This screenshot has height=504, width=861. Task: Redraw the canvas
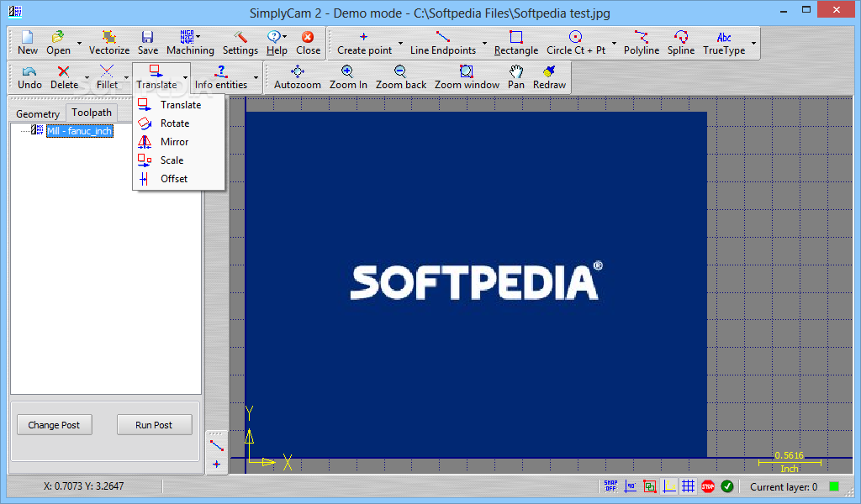(549, 77)
